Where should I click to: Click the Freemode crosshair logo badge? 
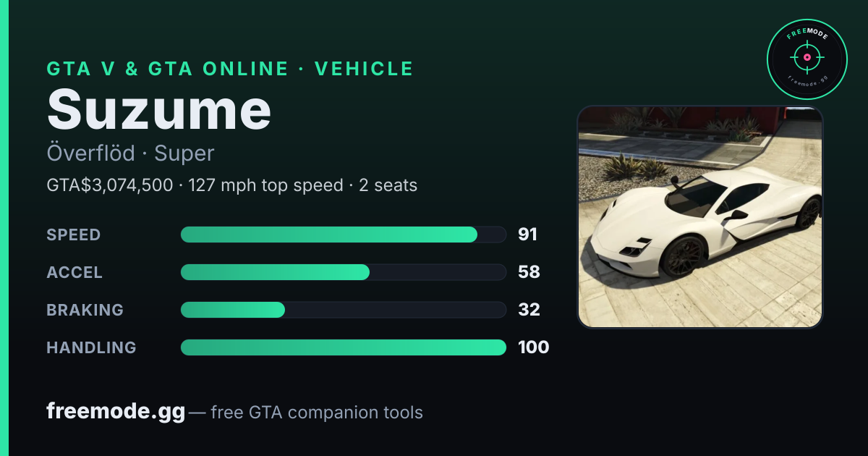click(x=807, y=58)
